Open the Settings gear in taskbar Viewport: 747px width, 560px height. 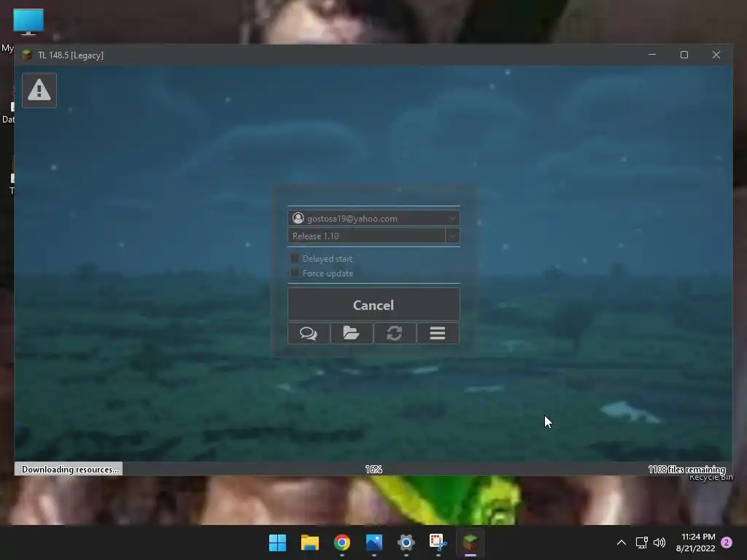point(406,542)
